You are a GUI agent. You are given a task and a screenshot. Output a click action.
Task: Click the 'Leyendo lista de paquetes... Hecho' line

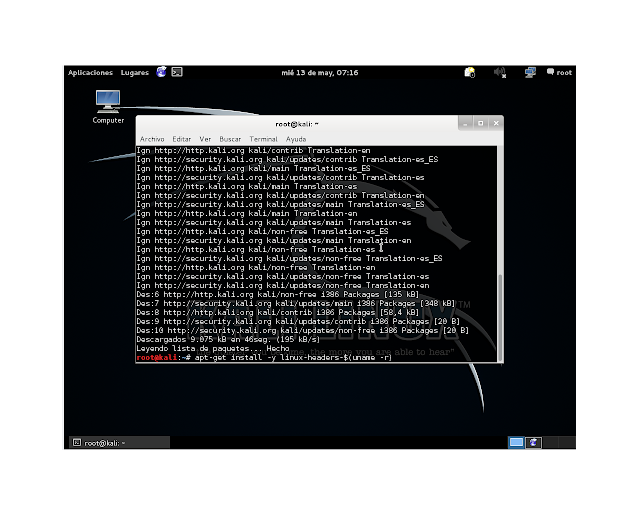(213, 349)
